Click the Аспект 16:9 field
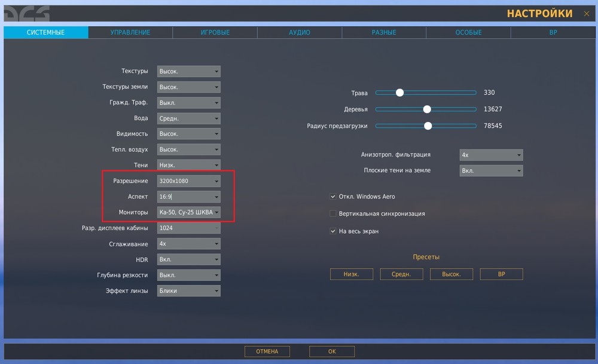The height and width of the screenshot is (364, 598). [189, 197]
